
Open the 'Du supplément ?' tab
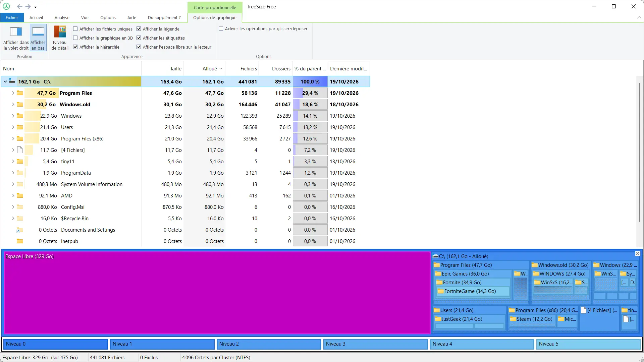coord(164,17)
